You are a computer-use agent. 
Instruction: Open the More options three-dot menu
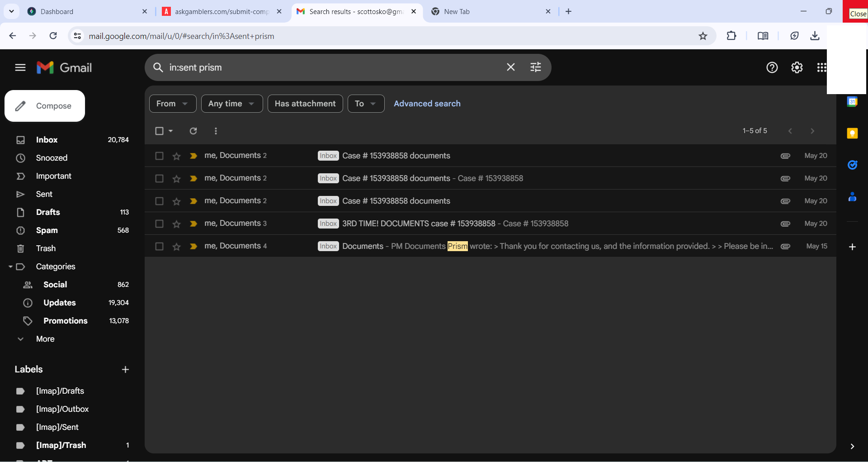(216, 131)
